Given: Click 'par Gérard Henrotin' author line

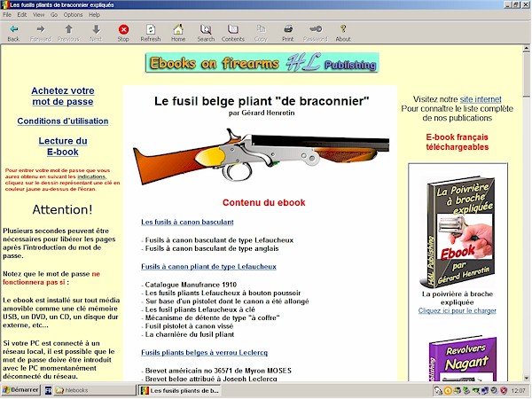Looking at the screenshot, I should click(x=262, y=113).
